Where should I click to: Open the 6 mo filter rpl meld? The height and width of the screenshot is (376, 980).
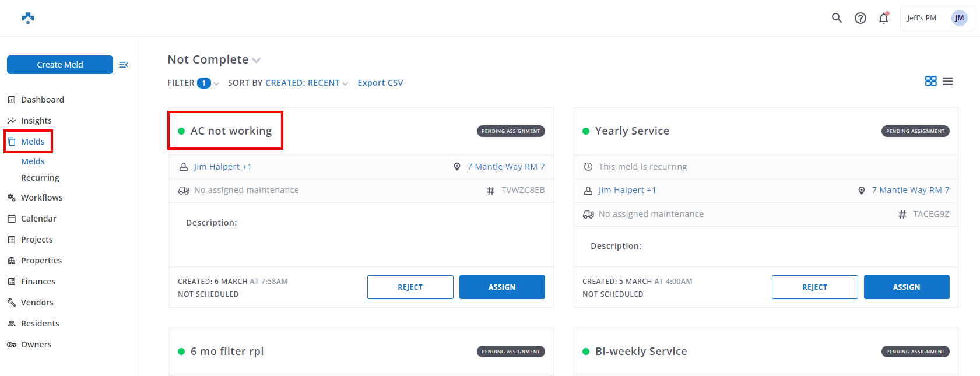pyautogui.click(x=227, y=351)
